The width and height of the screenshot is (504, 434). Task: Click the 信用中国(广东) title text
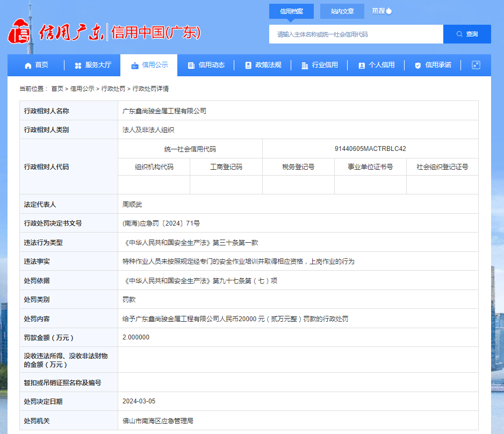[156, 32]
